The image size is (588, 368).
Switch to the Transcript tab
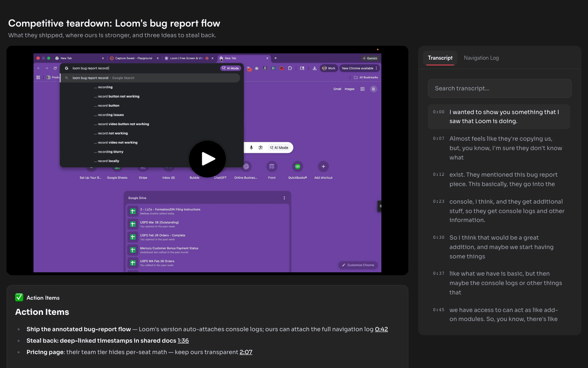tap(440, 58)
